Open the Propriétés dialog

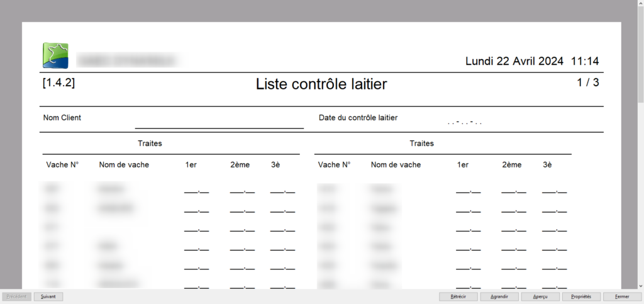click(581, 296)
